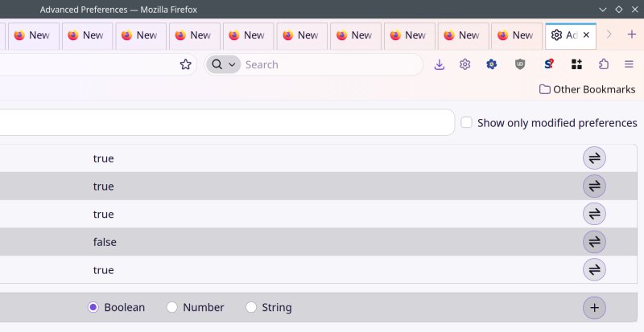Open the title bar down-arrow window control
This screenshot has width=644, height=332.
(602, 10)
